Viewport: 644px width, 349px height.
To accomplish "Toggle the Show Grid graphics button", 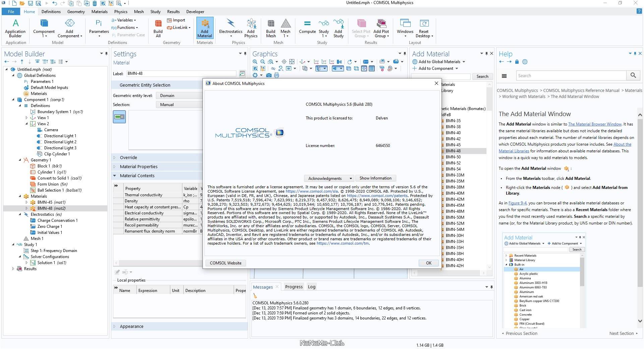I will (x=372, y=68).
